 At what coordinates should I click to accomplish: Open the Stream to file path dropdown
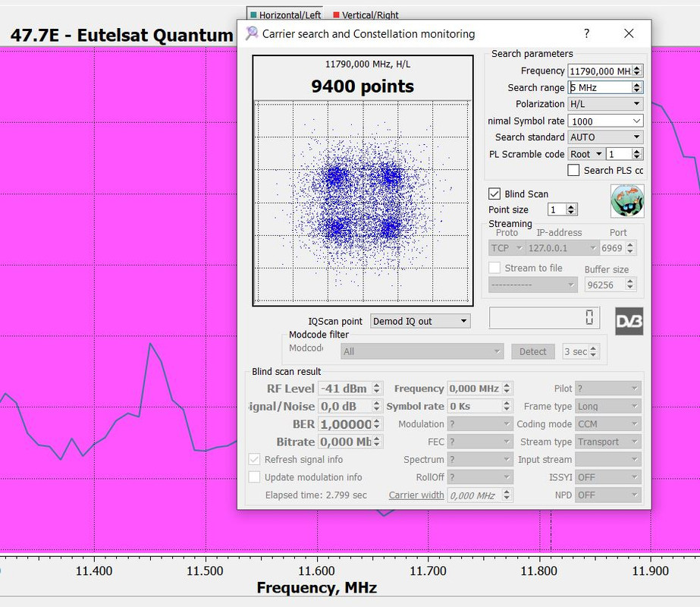533,285
